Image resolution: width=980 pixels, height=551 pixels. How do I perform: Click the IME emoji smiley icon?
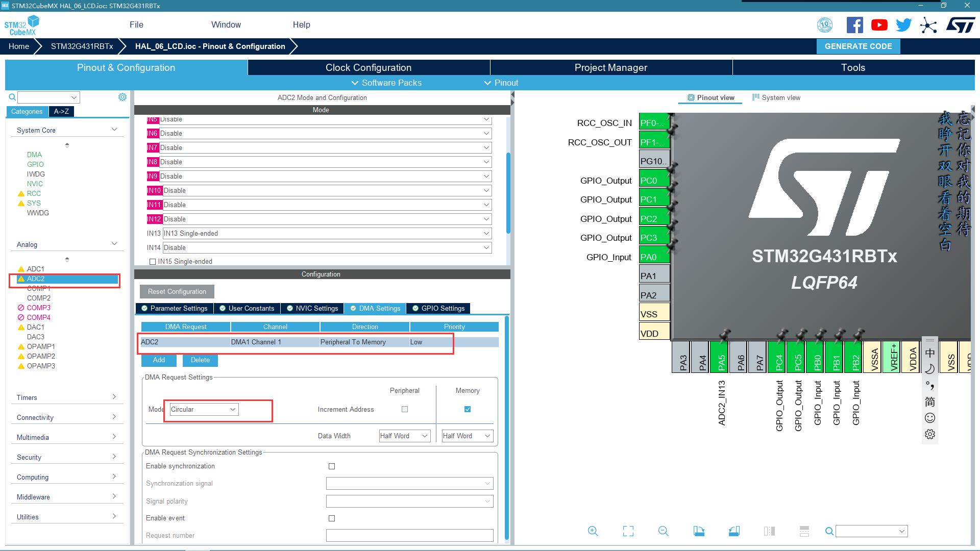(930, 418)
